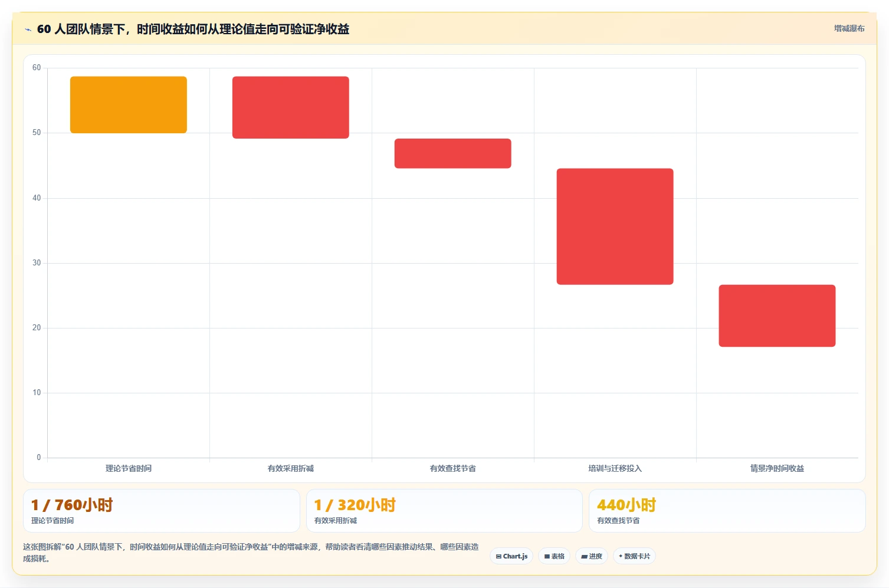Image resolution: width=889 pixels, height=588 pixels.
Task: Click the Chart.js tag chip
Action: pos(511,556)
